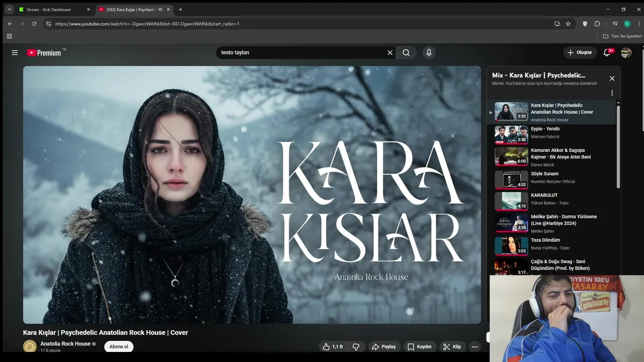Play Çağla & Doğu Swag - Seni Düşündüm

tap(552, 266)
